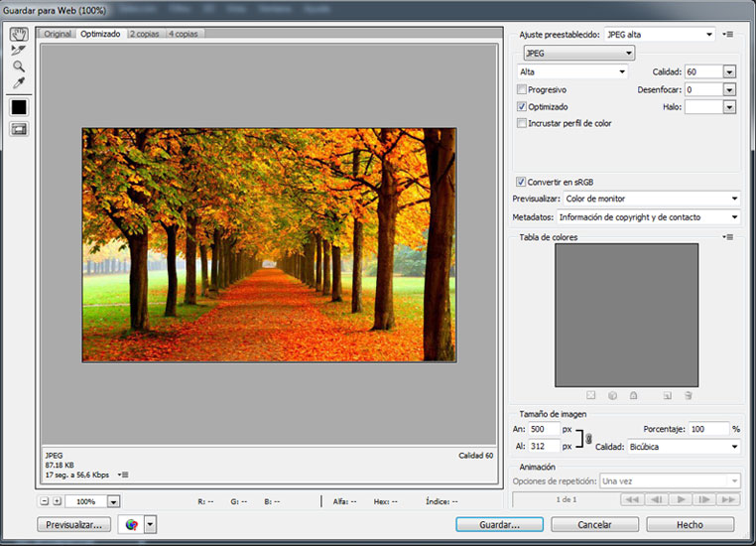Click the gray color table area
756x546 pixels.
coord(626,315)
